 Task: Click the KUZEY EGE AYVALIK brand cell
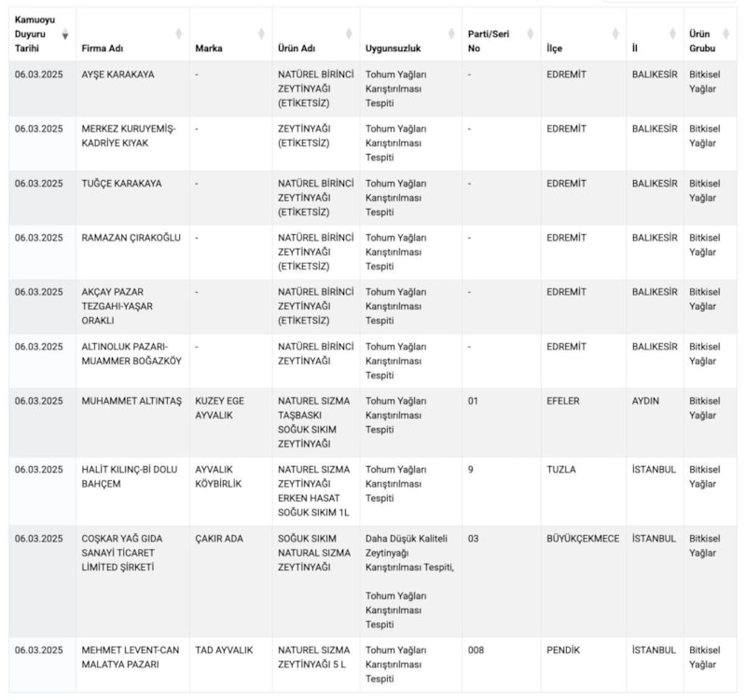point(220,407)
